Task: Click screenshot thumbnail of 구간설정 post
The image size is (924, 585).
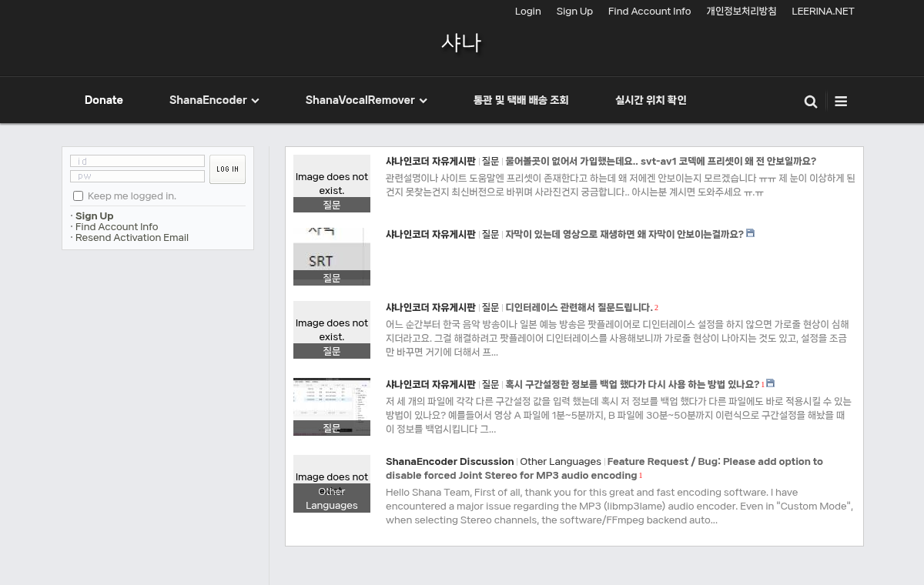Action: pos(332,406)
